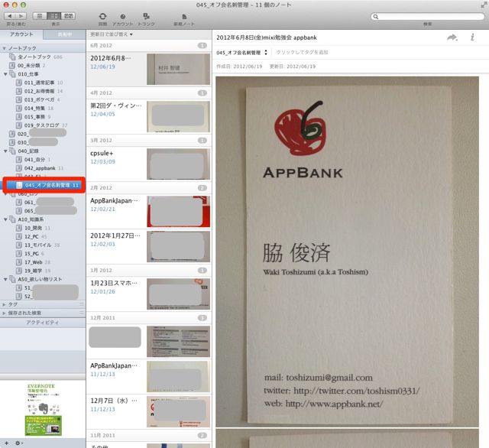Click the 010_仕事 stack icon

(x=12, y=74)
